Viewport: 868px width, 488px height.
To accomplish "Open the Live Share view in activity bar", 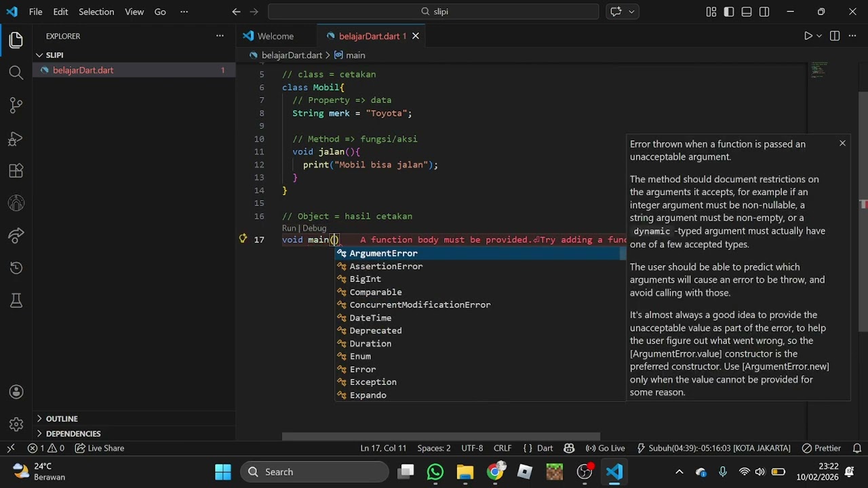I will point(16,236).
